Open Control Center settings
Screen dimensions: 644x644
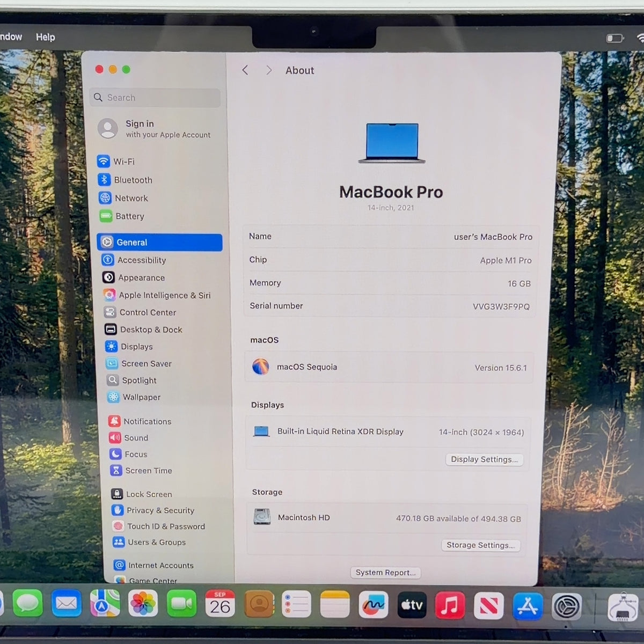140,312
